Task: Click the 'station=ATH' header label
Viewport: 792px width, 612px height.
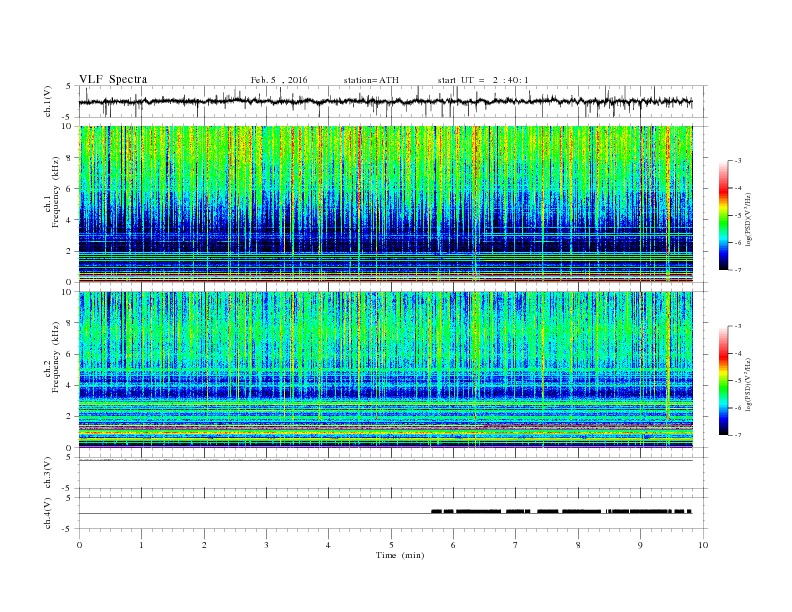Action: click(371, 80)
